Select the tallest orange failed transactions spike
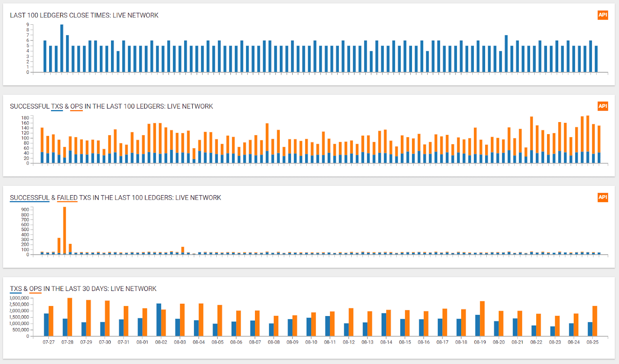 click(64, 230)
